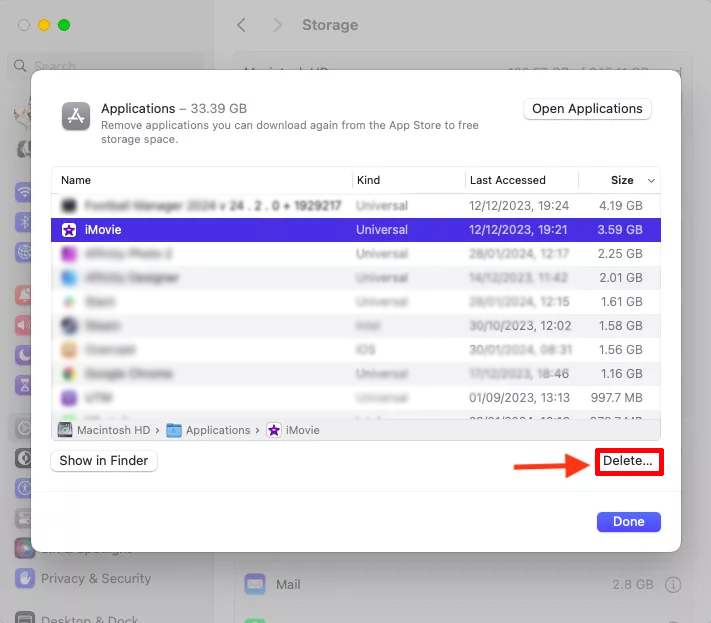711x623 pixels.
Task: Click the forward arrow beside Storage title
Action: pyautogui.click(x=277, y=25)
